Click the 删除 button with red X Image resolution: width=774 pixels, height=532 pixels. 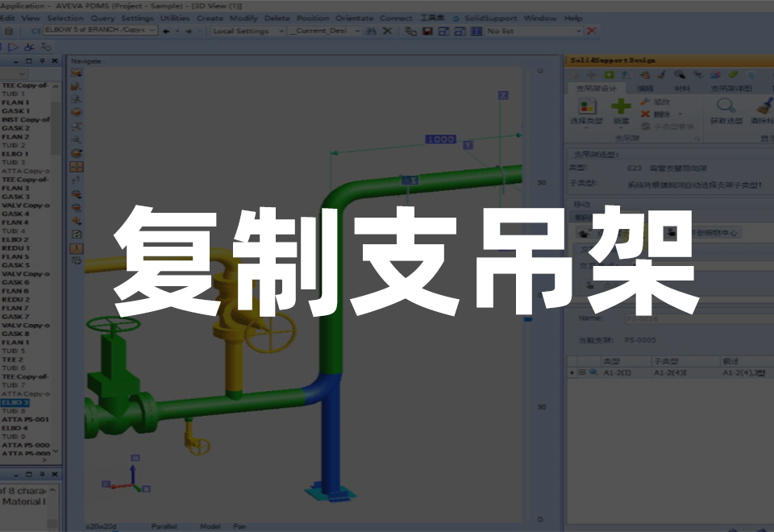tap(655, 114)
